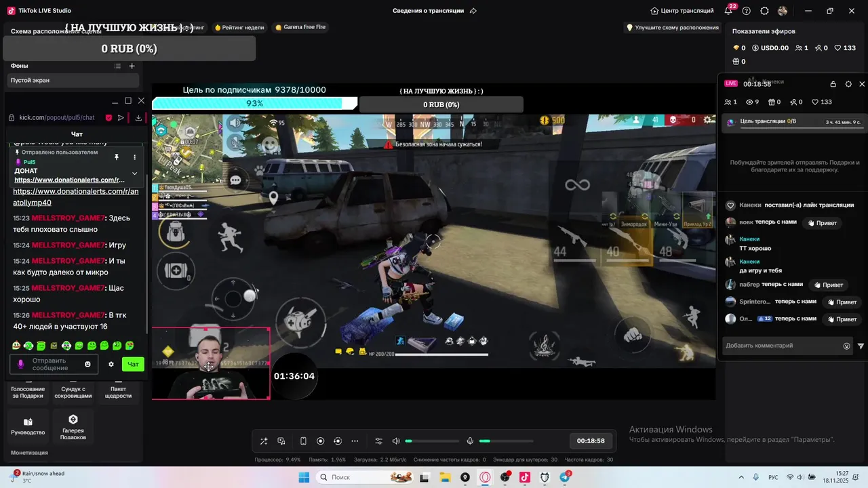Switch РУС keyboard language indicator
The image size is (868, 488).
(x=773, y=477)
